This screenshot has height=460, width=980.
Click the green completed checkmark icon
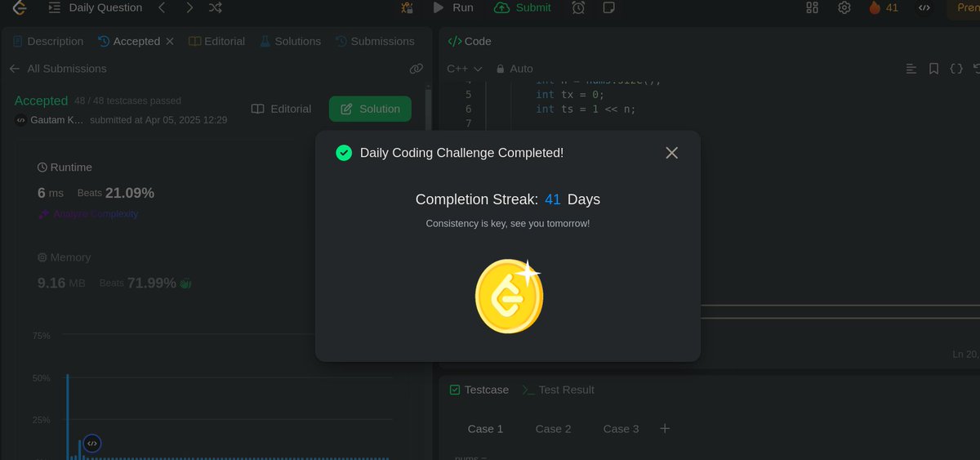click(344, 153)
